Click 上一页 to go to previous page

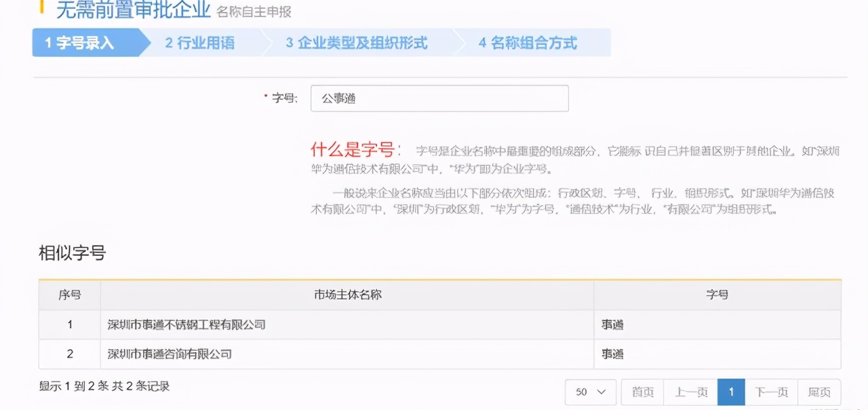691,392
